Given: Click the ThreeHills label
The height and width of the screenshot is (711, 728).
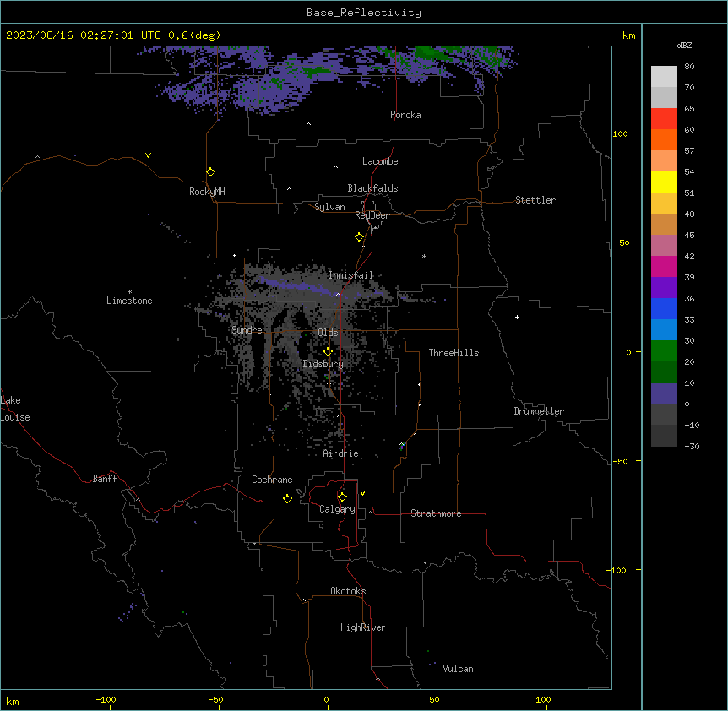Looking at the screenshot, I should pos(454,353).
